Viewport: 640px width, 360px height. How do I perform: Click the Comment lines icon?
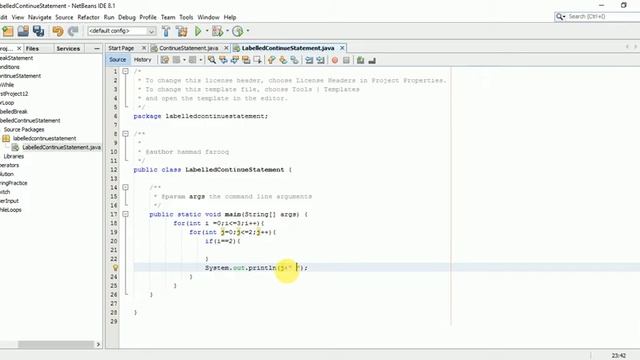(360, 60)
